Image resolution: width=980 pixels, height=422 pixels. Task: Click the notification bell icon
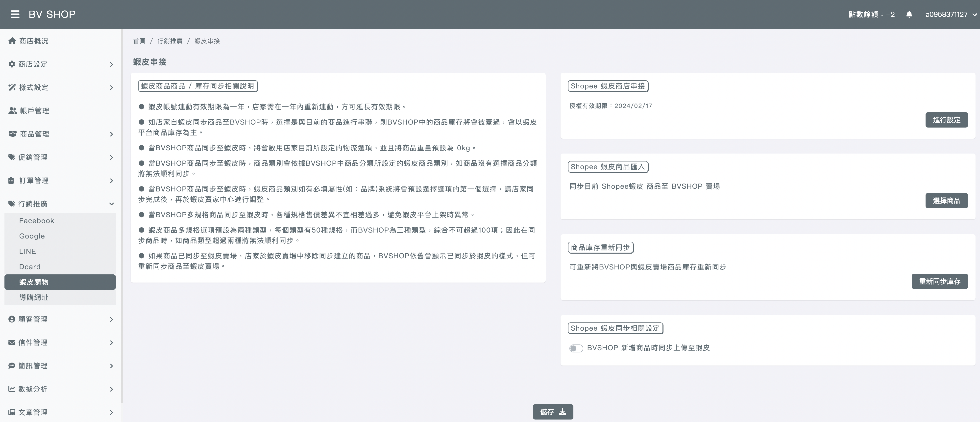tap(909, 14)
